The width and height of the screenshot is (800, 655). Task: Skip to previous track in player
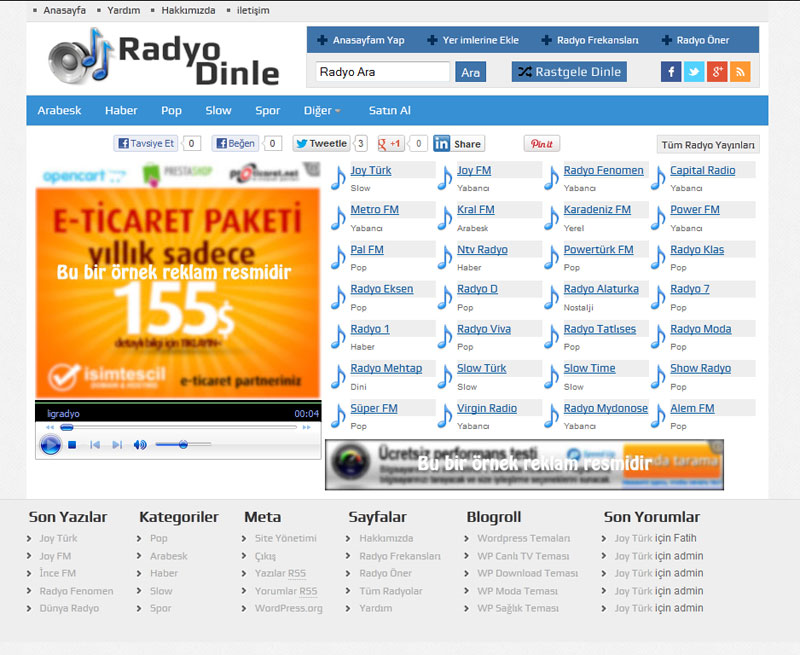point(94,445)
